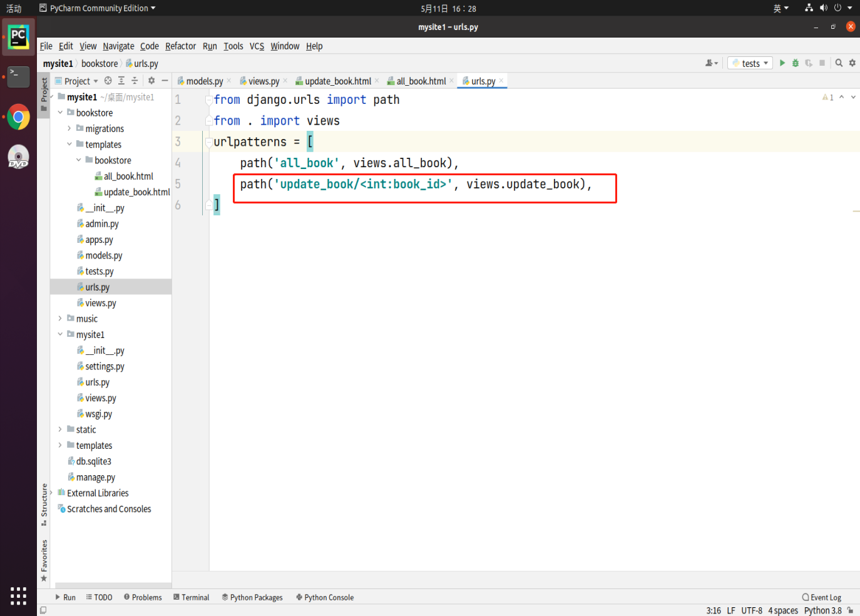The width and height of the screenshot is (860, 616).
Task: Run tests with coverage icon
Action: [x=809, y=63]
